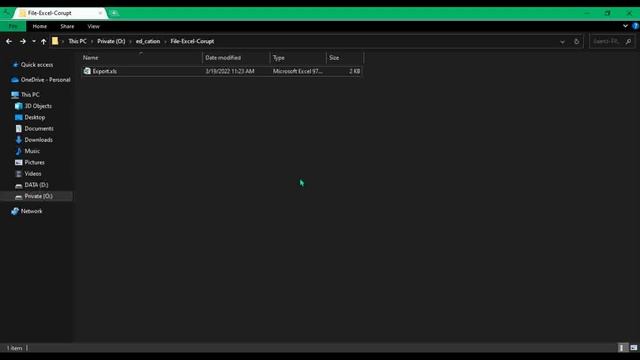Click the Export.xls Excel file icon
This screenshot has height=360, width=640.
87,71
